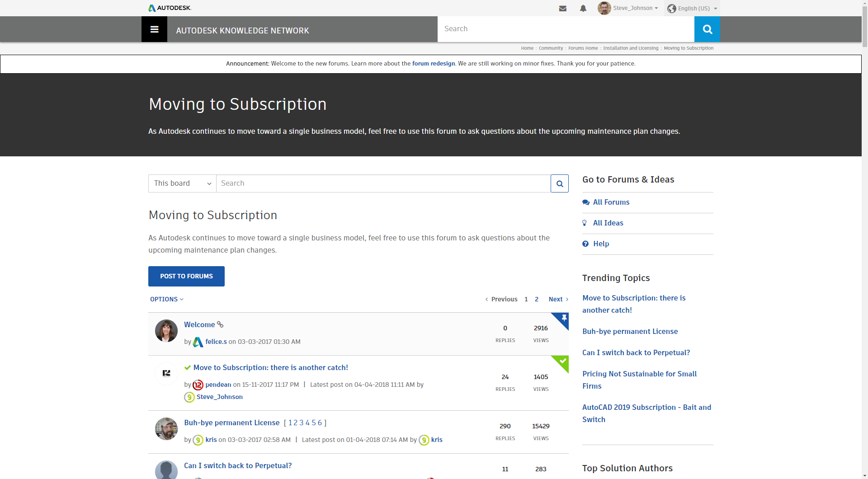Open the Welcome topic
The width and height of the screenshot is (868, 479).
199,324
